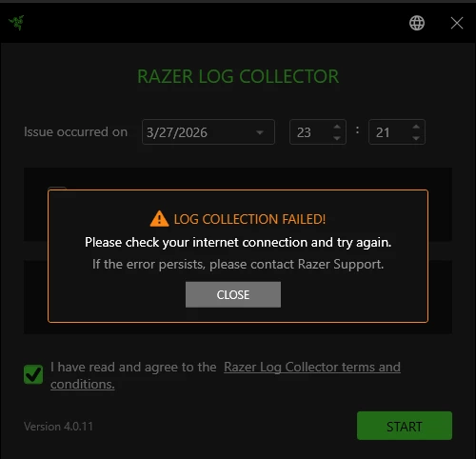Click the green START button
Viewport: 476px width, 459px height.
click(405, 426)
